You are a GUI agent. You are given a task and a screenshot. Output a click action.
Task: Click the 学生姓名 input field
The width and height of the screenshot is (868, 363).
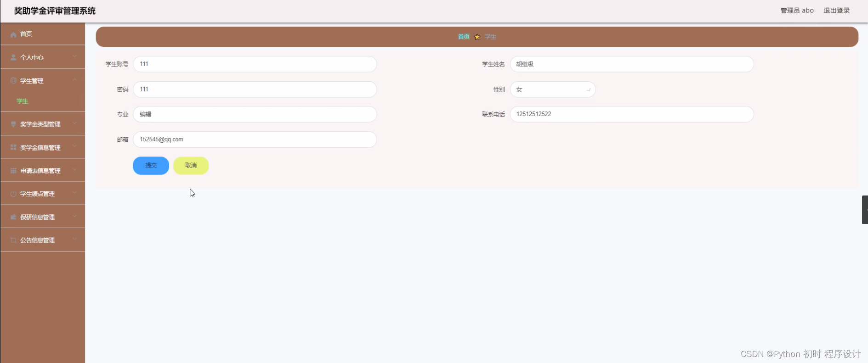coord(632,64)
